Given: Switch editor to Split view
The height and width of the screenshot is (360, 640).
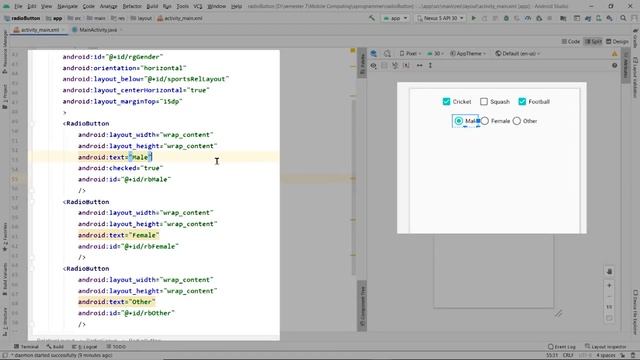Looking at the screenshot, I should click(593, 41).
